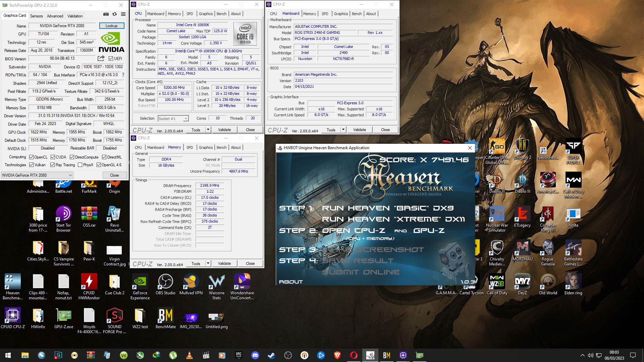
Task: Open Noita desktop icon
Action: [x=573, y=217]
